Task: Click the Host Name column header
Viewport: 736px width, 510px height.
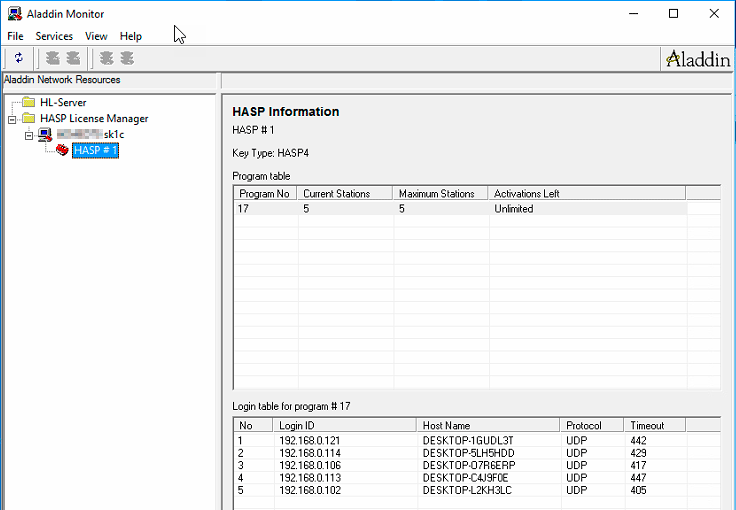Action: click(x=487, y=425)
